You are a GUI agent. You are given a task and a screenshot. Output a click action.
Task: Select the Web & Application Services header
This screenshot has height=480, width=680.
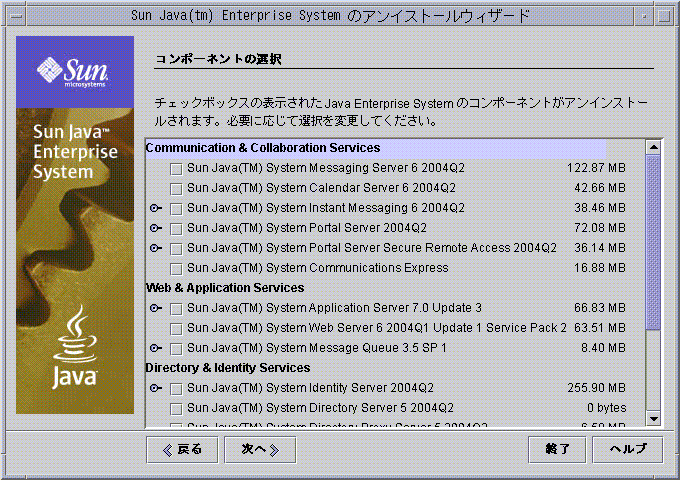point(225,288)
